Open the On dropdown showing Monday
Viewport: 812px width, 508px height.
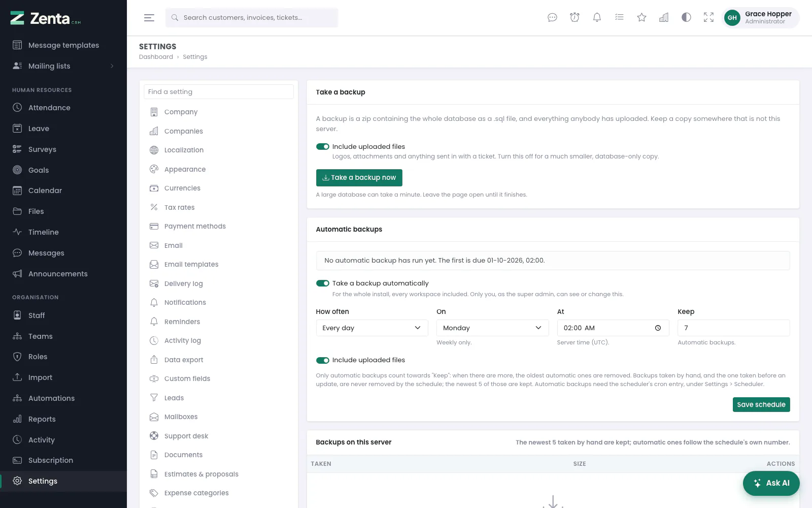(492, 328)
